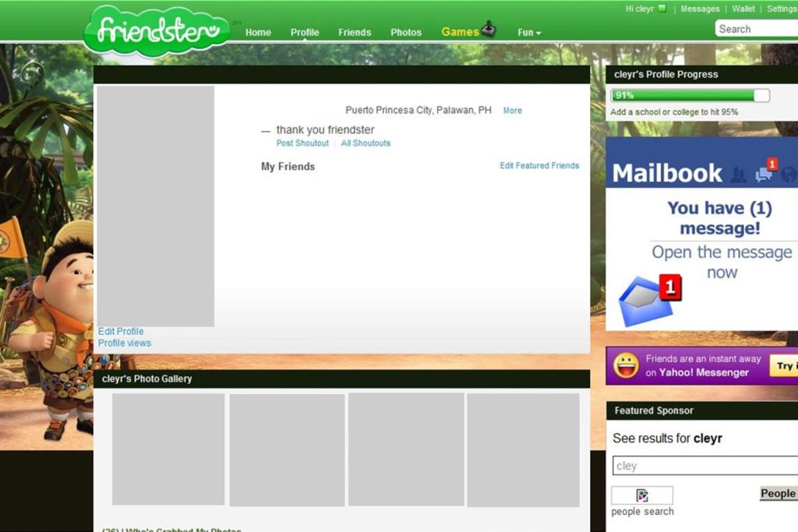Click the profile photo placeholder
The width and height of the screenshot is (798, 532).
click(156, 206)
